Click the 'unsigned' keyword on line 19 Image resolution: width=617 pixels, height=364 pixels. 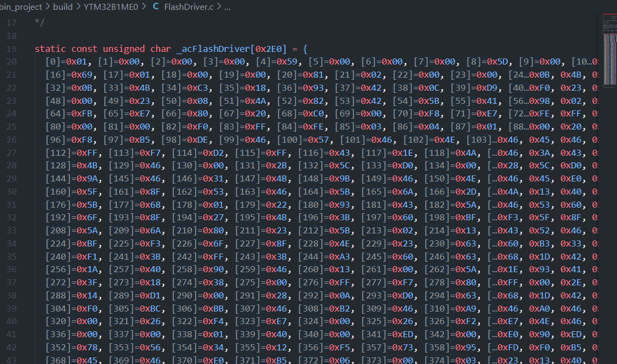pos(124,49)
